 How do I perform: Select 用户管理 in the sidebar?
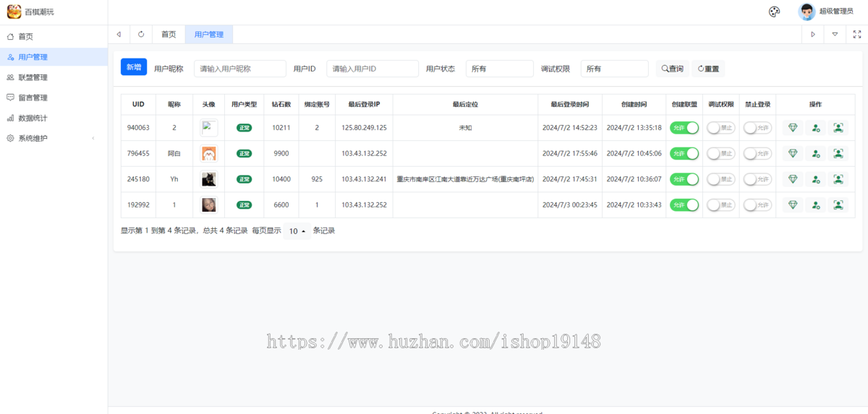pos(54,57)
